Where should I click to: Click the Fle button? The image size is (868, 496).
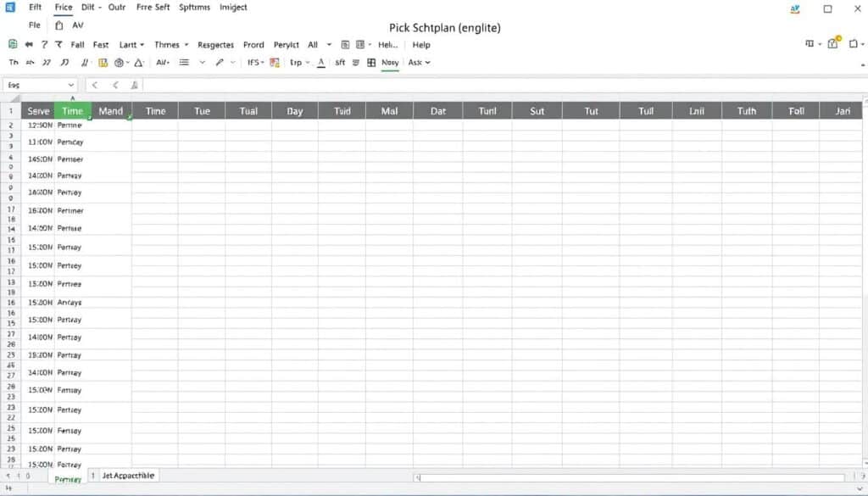click(34, 25)
